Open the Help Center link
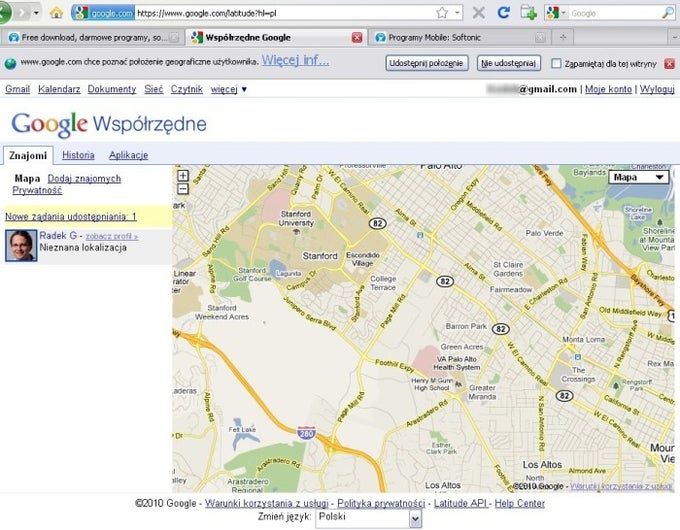This screenshot has height=530, width=680. [520, 503]
